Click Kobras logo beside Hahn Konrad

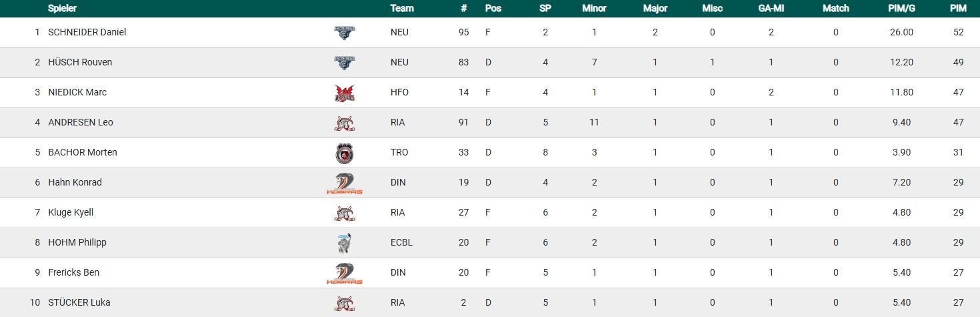pos(344,184)
